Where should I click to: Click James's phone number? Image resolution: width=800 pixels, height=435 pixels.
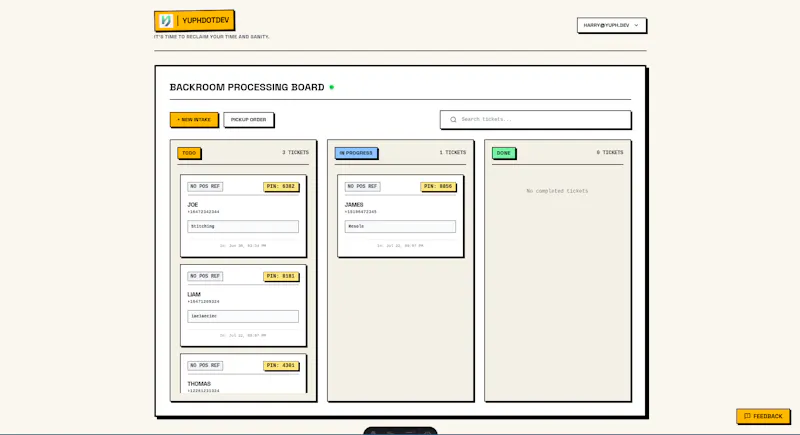[x=360, y=212]
